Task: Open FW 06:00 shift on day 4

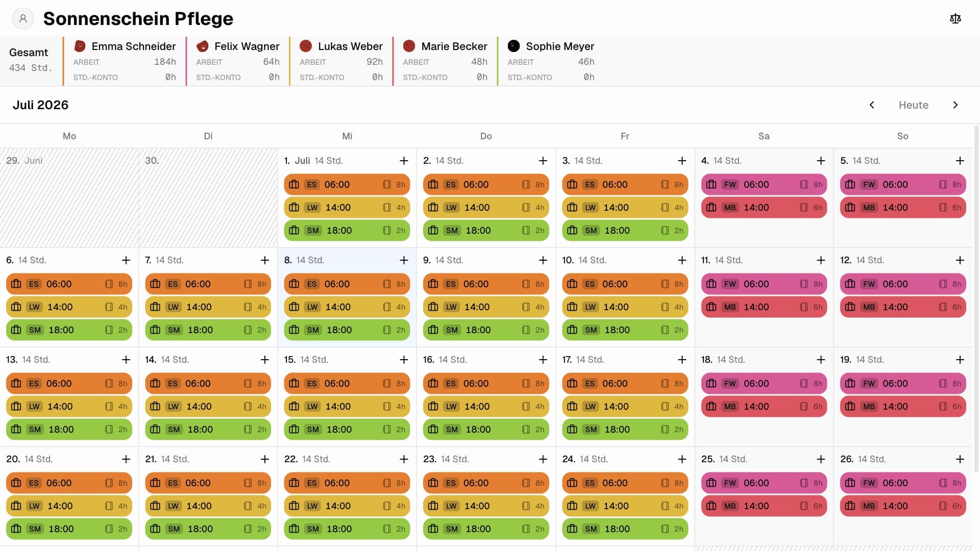Action: (764, 184)
